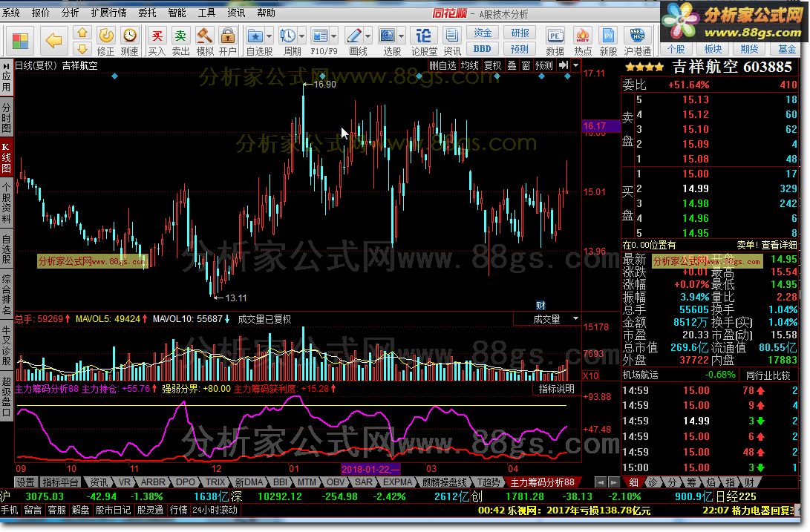Click the 财 marker on the chart
The image size is (810, 532).
pos(540,305)
